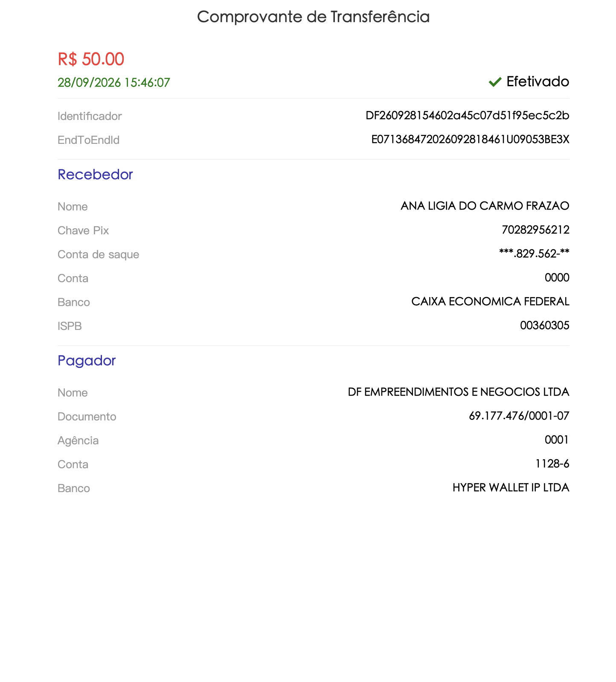Select recipient name ANA LIGIA DO CARMO FRAZAO
This screenshot has height=682, width=616.
coord(485,206)
